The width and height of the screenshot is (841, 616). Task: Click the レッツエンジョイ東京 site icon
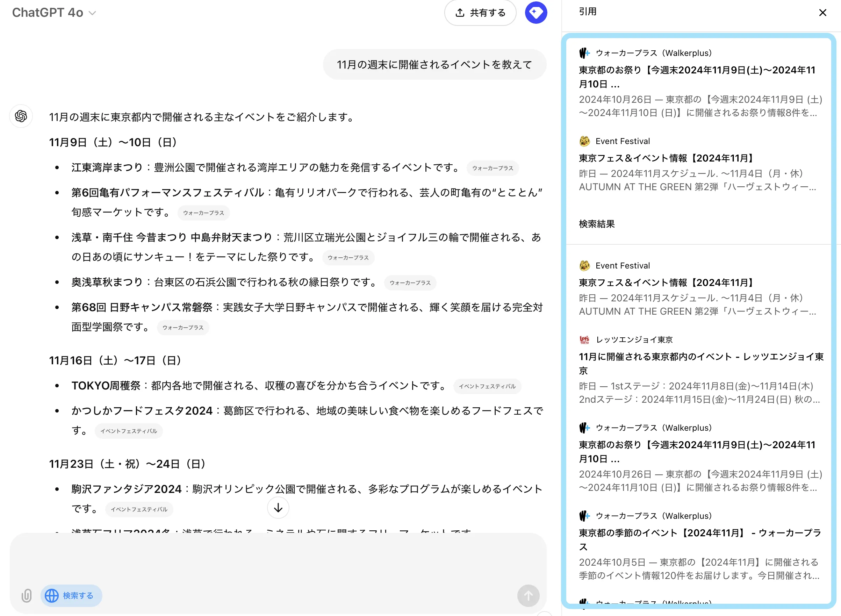pyautogui.click(x=584, y=340)
